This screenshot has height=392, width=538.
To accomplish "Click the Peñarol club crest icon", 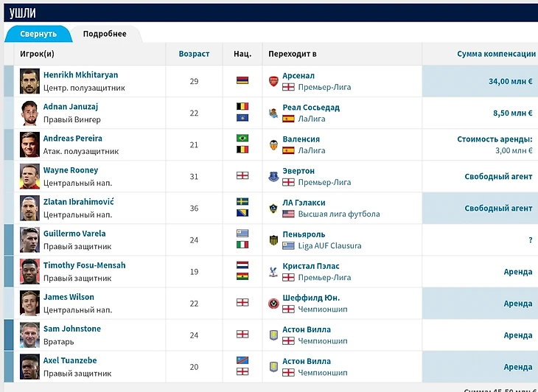I will [273, 239].
